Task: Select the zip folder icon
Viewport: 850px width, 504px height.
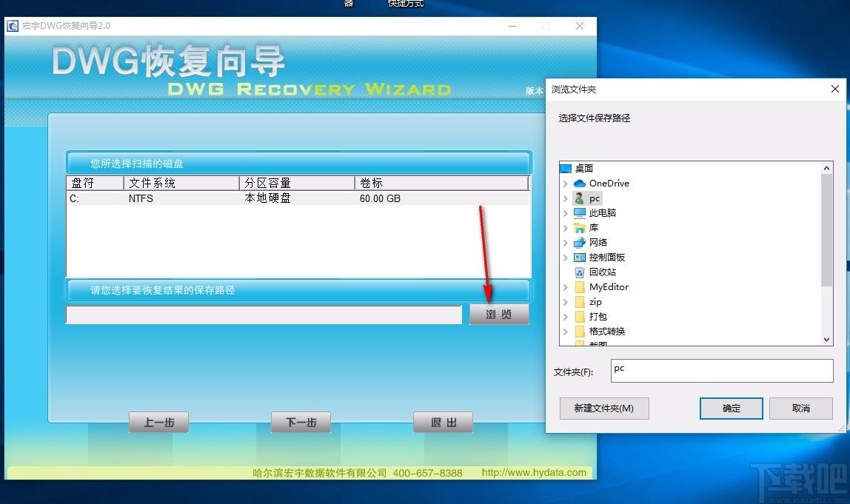Action: (x=580, y=302)
